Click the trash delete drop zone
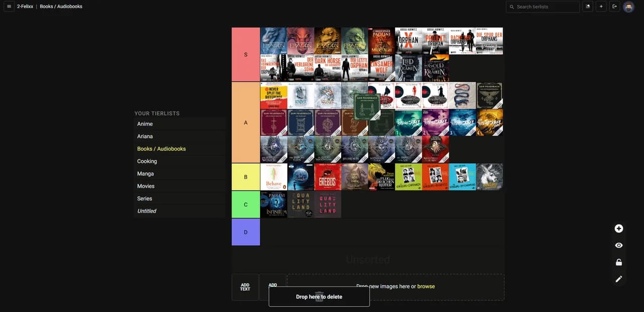Screen dimensions: 644x312 coord(319,296)
